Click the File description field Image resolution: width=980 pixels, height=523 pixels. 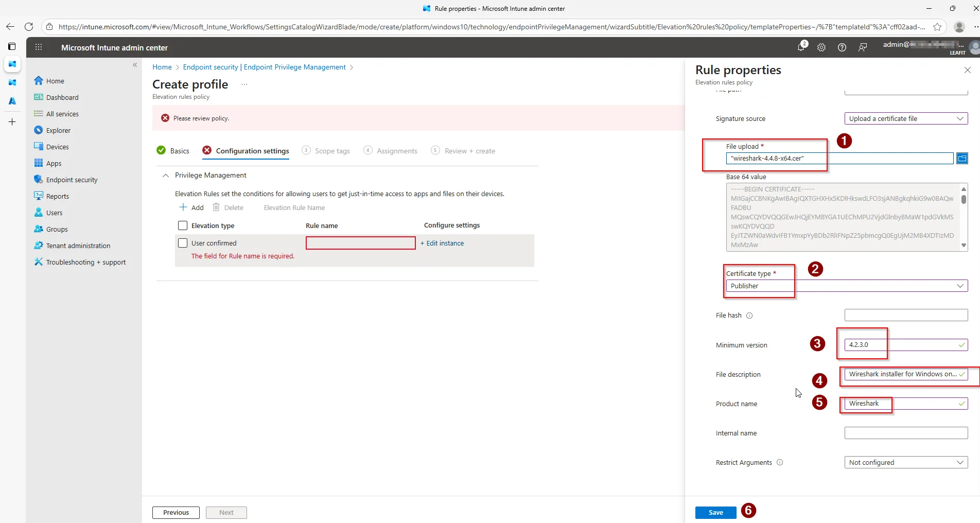tap(906, 374)
